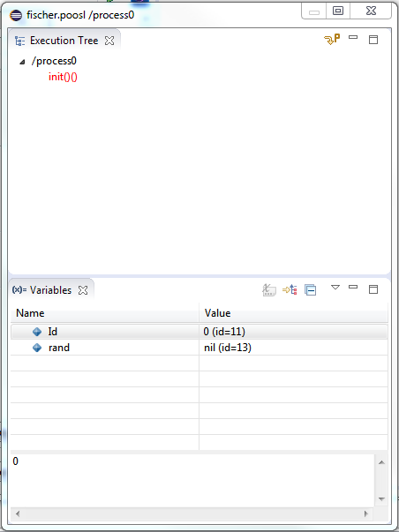Click the Name column header
Screen dimensions: 399x532
104,313
